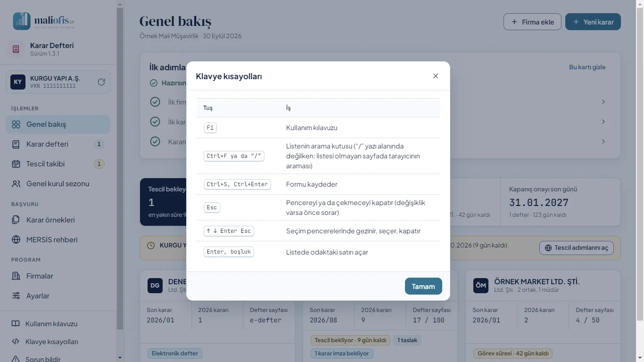The width and height of the screenshot is (644, 362).
Task: Click the Tescil bekliyor · 9 gün kaldı badge
Action: [x=350, y=340]
